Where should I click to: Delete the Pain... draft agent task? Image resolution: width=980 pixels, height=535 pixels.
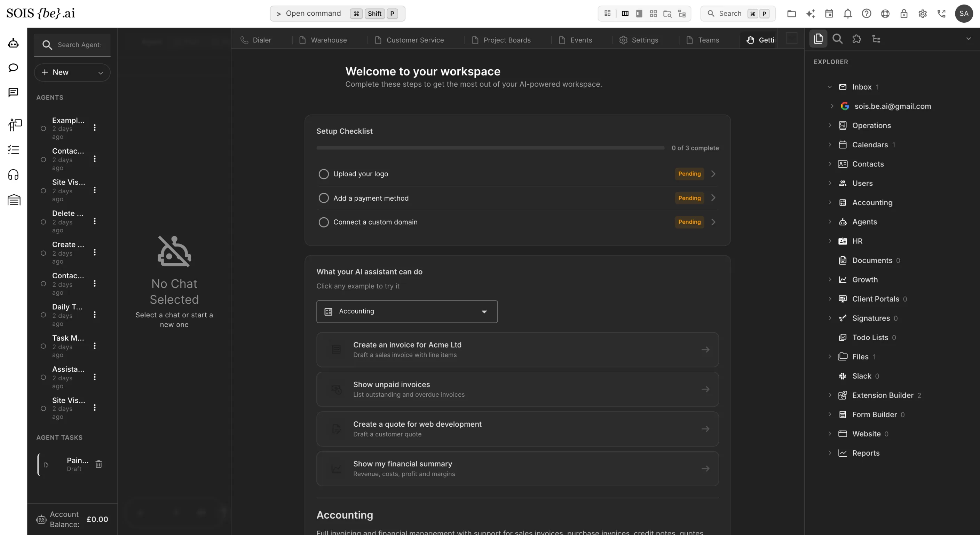click(98, 464)
